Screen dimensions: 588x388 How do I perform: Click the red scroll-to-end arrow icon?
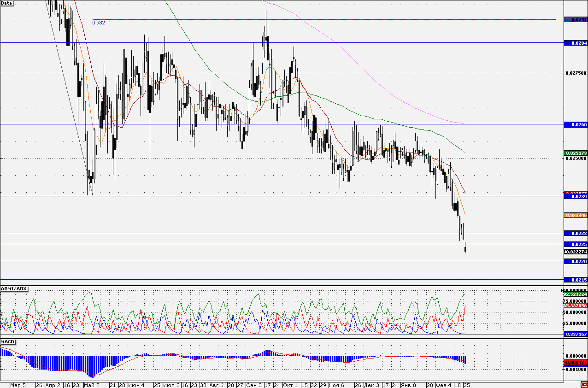coord(583,384)
